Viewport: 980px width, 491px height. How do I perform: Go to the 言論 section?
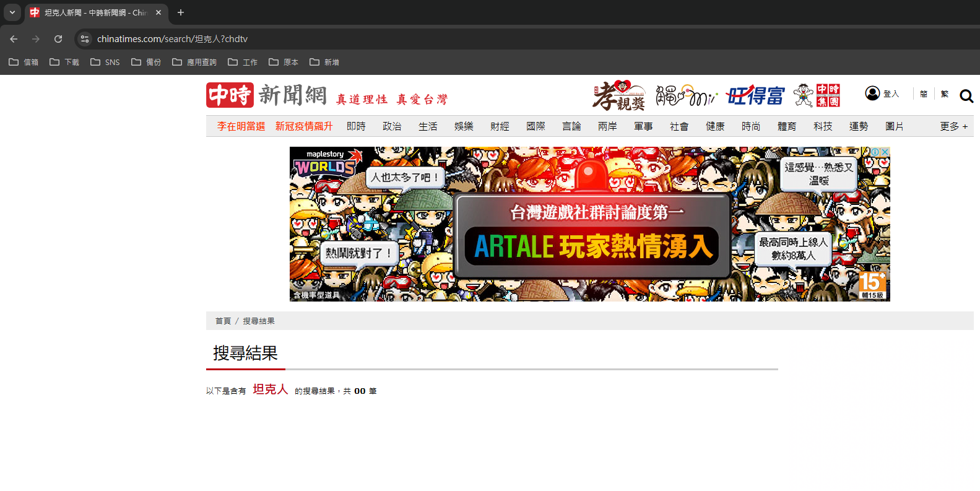pyautogui.click(x=571, y=126)
